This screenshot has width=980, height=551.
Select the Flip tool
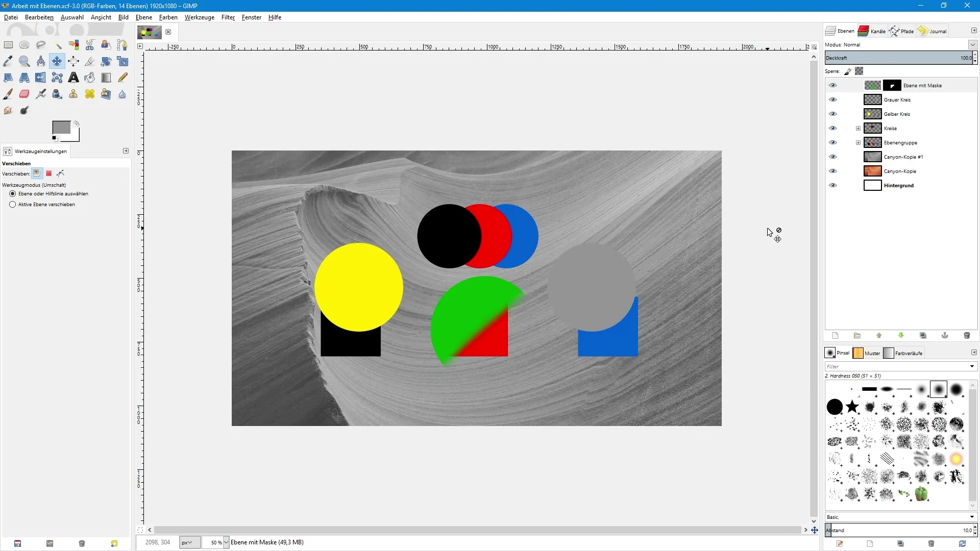click(x=41, y=78)
